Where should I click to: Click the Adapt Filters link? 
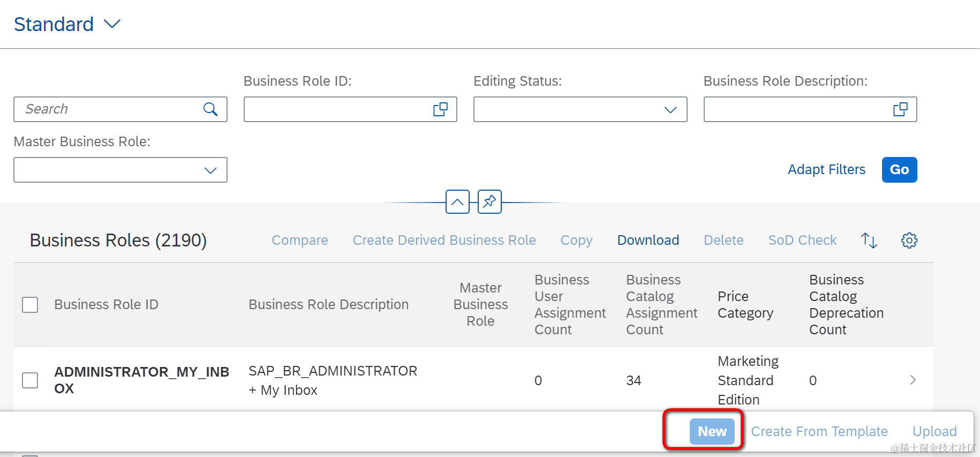(826, 170)
